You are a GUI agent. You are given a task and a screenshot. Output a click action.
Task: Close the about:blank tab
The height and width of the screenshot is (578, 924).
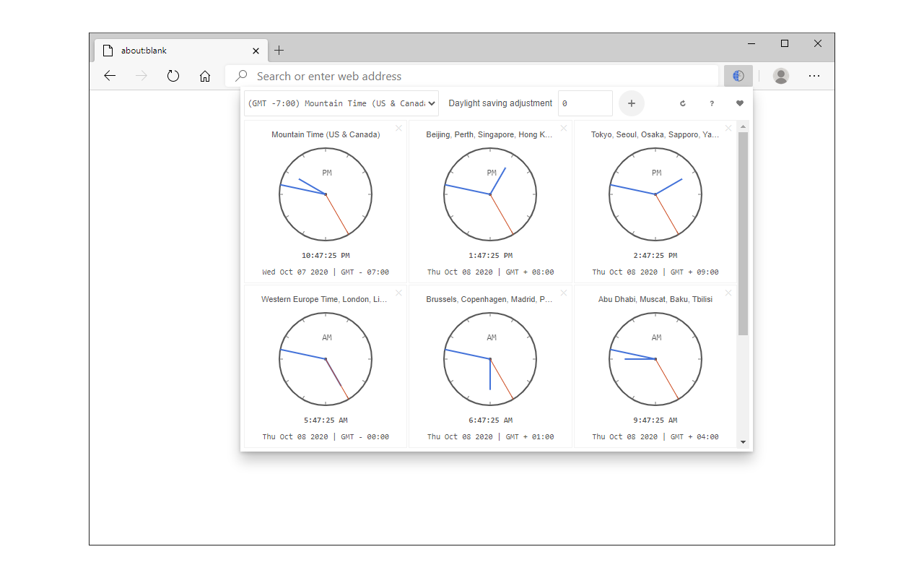(x=256, y=51)
